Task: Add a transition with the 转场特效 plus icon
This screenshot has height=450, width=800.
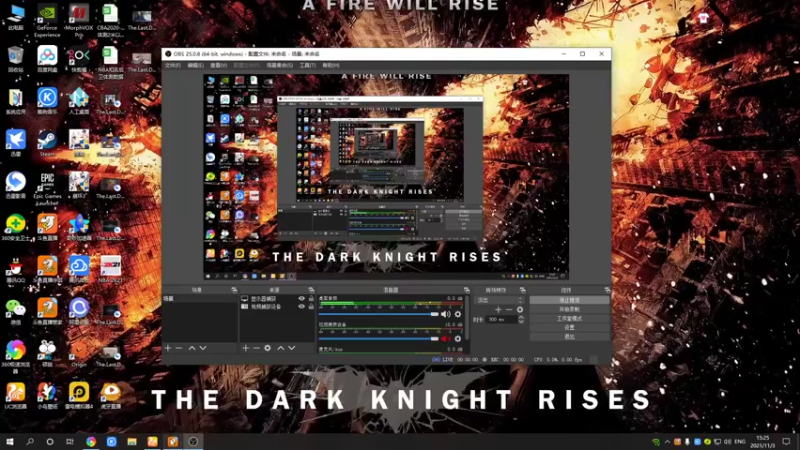Action: tap(498, 309)
